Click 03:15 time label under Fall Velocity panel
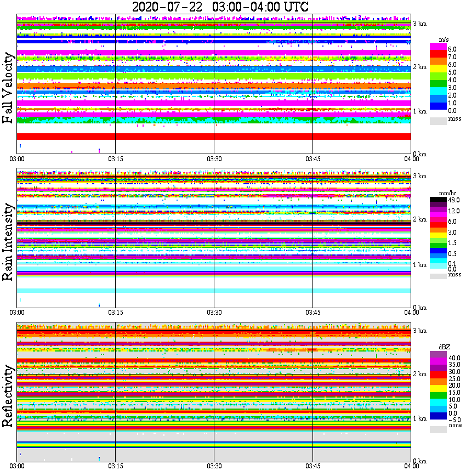 [x=115, y=159]
